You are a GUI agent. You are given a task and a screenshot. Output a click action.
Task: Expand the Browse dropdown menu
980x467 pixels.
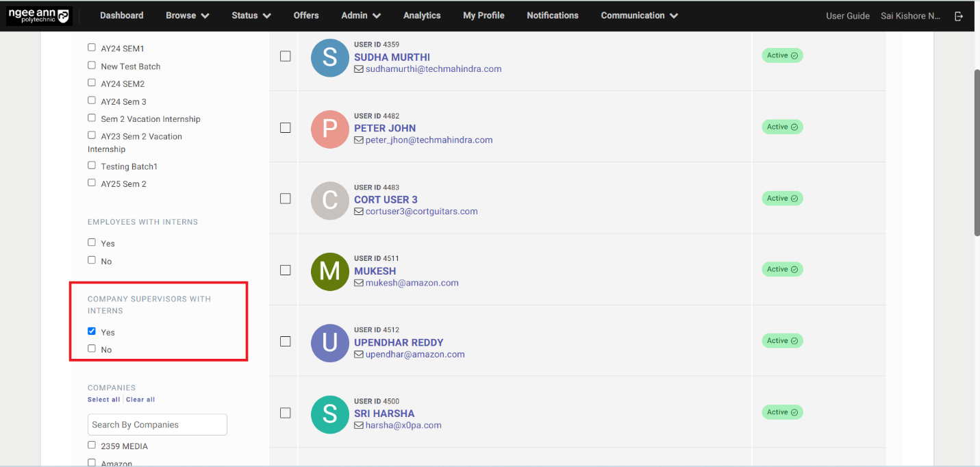pos(187,16)
